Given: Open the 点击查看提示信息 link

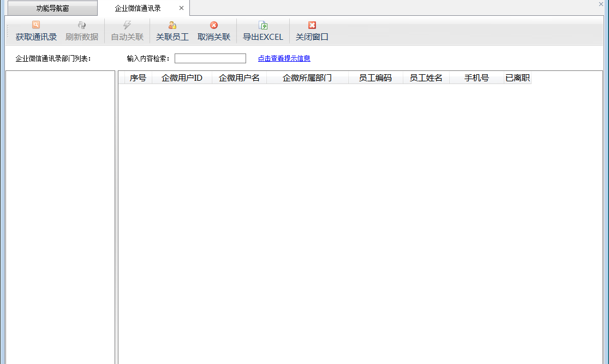Looking at the screenshot, I should coord(284,58).
